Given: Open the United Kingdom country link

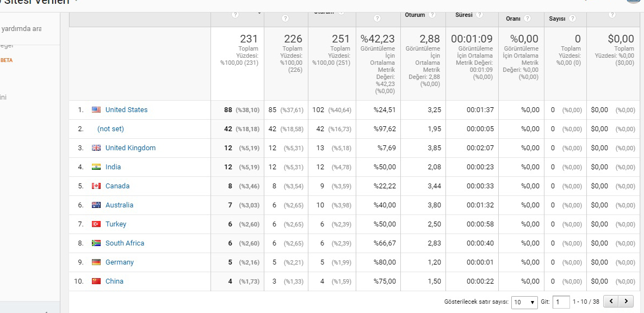Looking at the screenshot, I should tap(131, 148).
